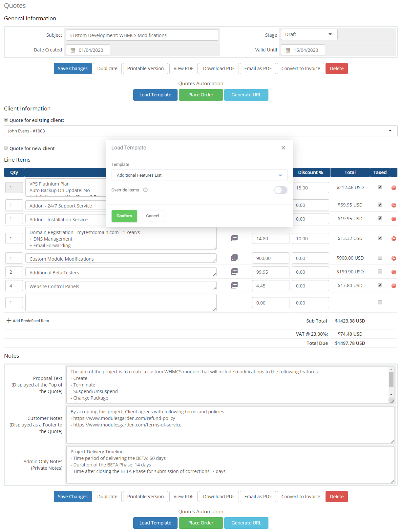Uncheck Taxed for Website Control Panels
Image resolution: width=402 pixels, height=532 pixels.
click(380, 285)
